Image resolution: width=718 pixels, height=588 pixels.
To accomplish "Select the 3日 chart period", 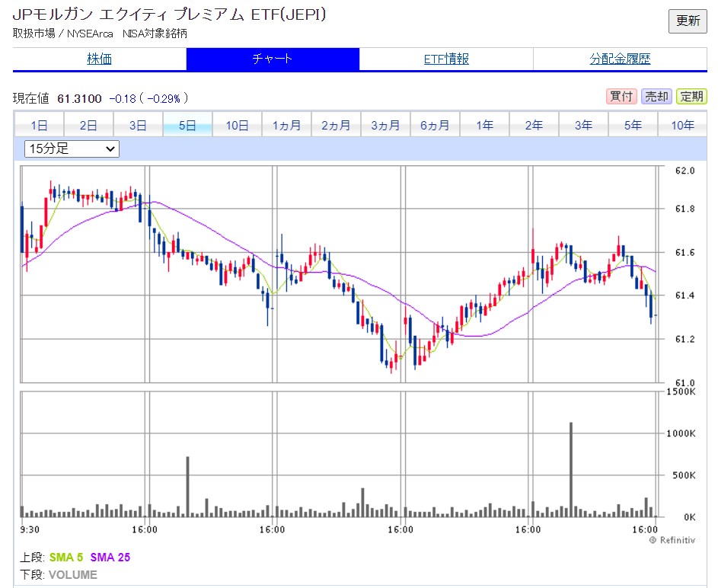I will 139,125.
